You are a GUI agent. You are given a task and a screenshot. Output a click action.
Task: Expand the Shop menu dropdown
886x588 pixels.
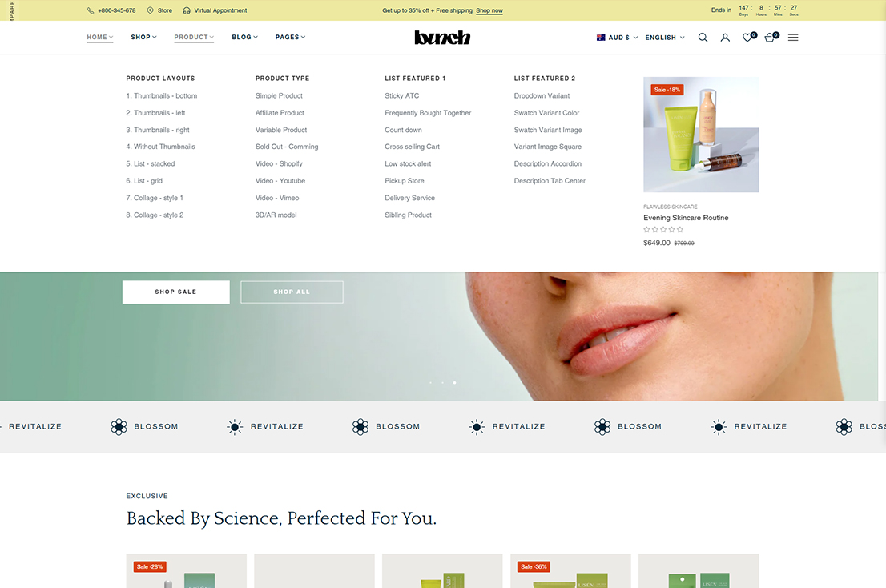pyautogui.click(x=143, y=37)
